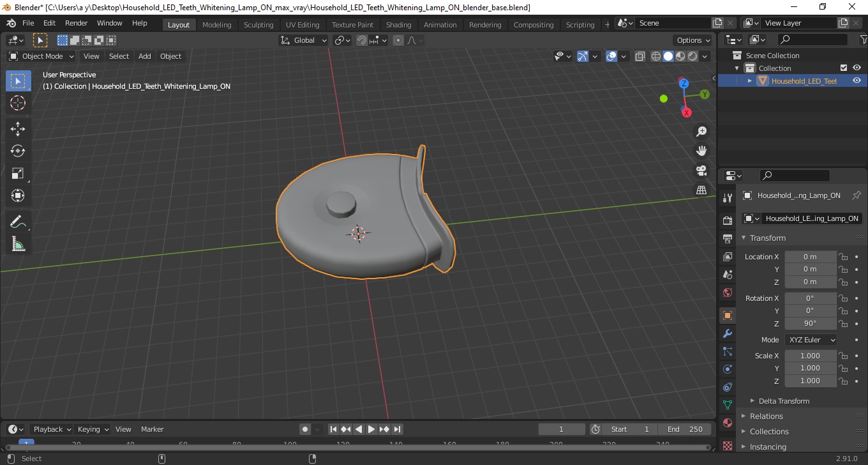Open the Output properties tab
This screenshot has height=465, width=868.
(728, 239)
